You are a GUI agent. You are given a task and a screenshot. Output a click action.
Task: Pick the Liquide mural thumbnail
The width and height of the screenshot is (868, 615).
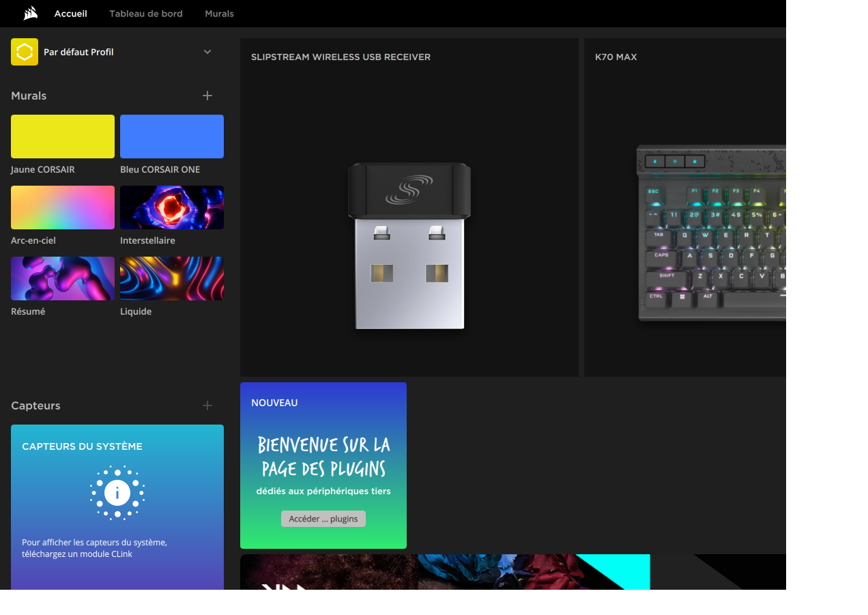point(172,278)
